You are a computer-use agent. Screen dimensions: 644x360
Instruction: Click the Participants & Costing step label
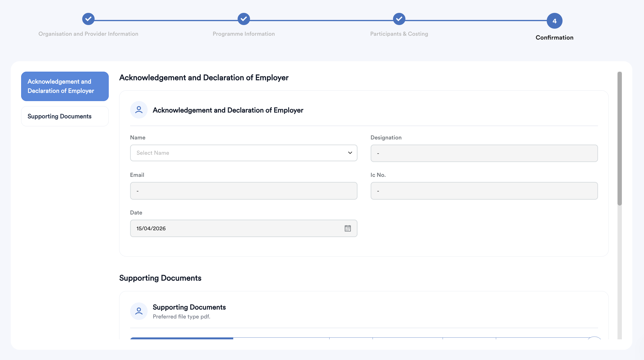click(399, 34)
